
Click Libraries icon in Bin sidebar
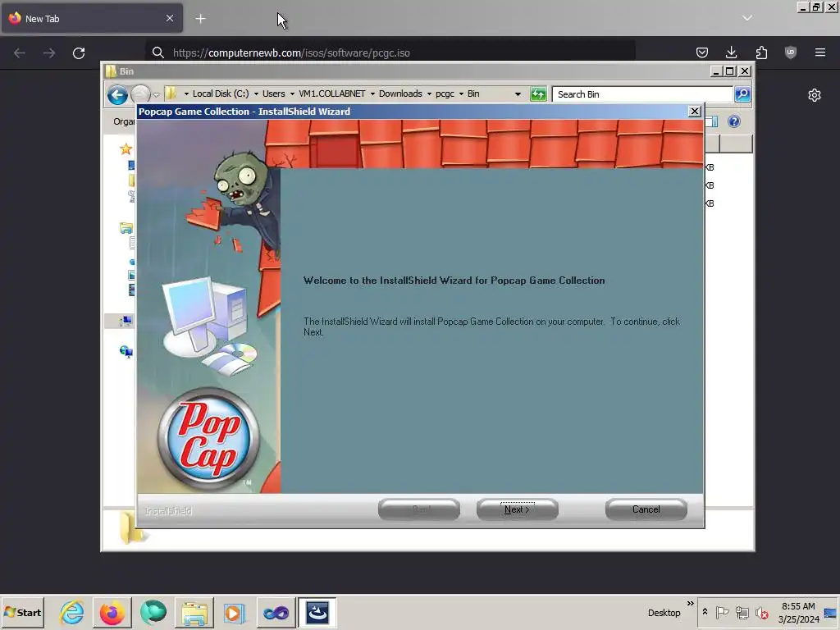click(x=126, y=229)
